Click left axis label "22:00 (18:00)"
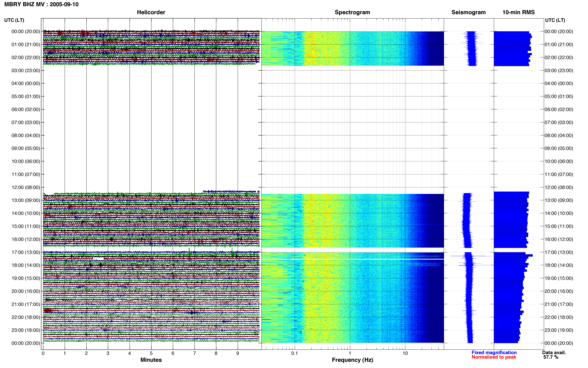 pyautogui.click(x=26, y=317)
